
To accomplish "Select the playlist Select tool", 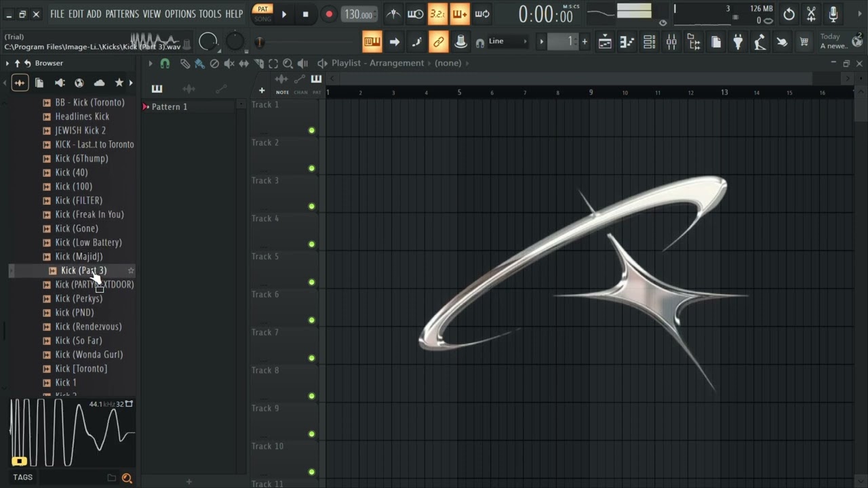I will click(273, 63).
